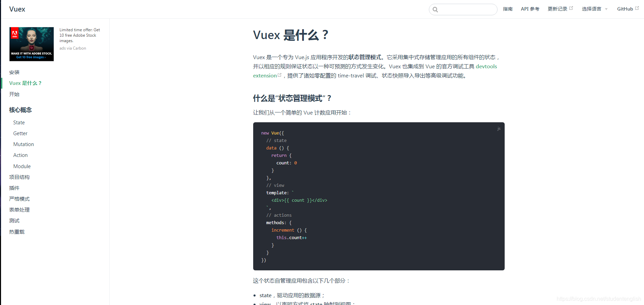
Task: Go to 插件 in sidebar
Action: pyautogui.click(x=14, y=188)
